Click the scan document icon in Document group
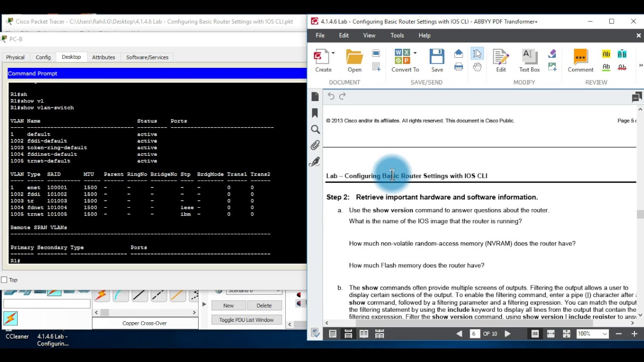644x362 pixels. point(376,53)
